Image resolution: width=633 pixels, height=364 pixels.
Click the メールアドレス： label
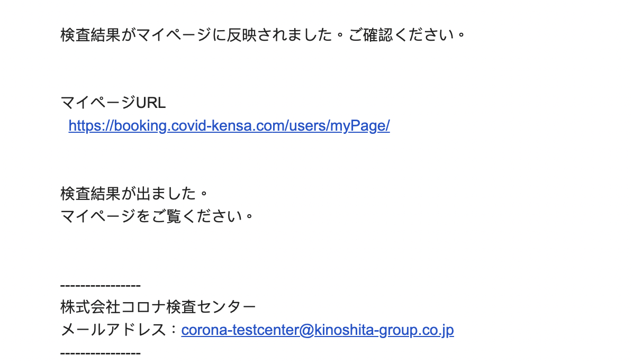point(120,330)
